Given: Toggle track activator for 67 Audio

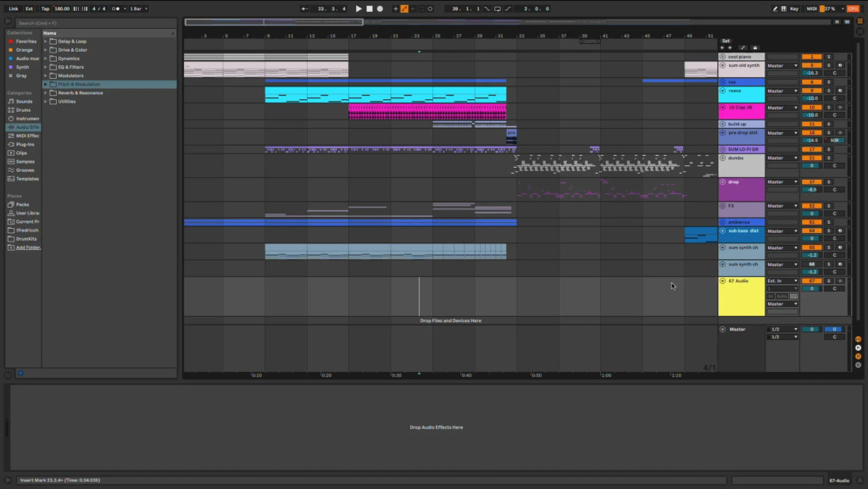Looking at the screenshot, I should click(x=811, y=281).
